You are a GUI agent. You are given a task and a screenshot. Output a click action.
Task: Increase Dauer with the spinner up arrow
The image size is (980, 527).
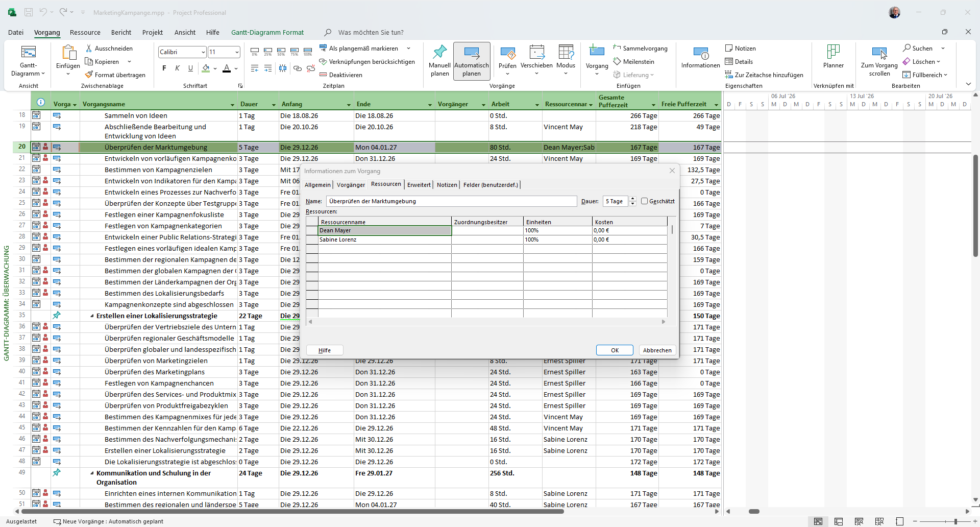633,199
